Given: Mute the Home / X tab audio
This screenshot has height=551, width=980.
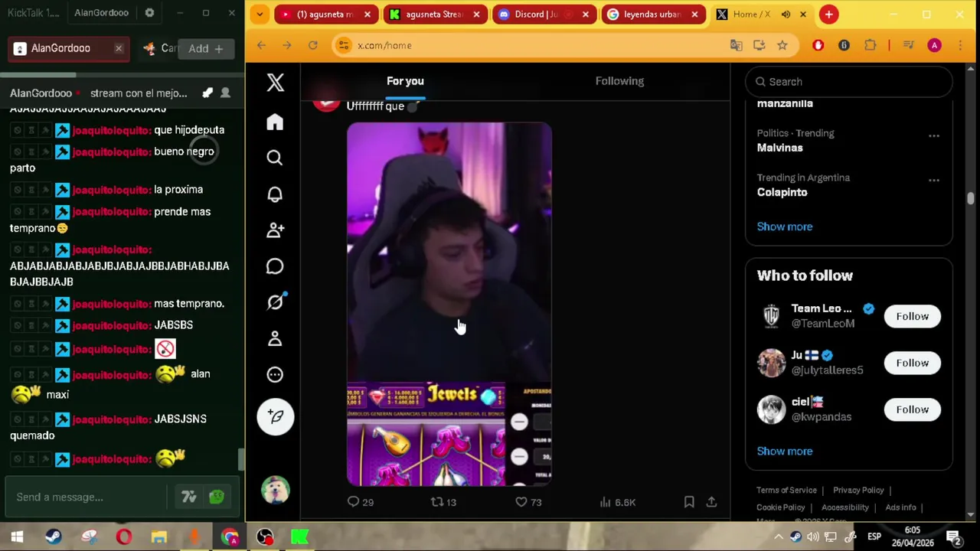Looking at the screenshot, I should point(786,15).
